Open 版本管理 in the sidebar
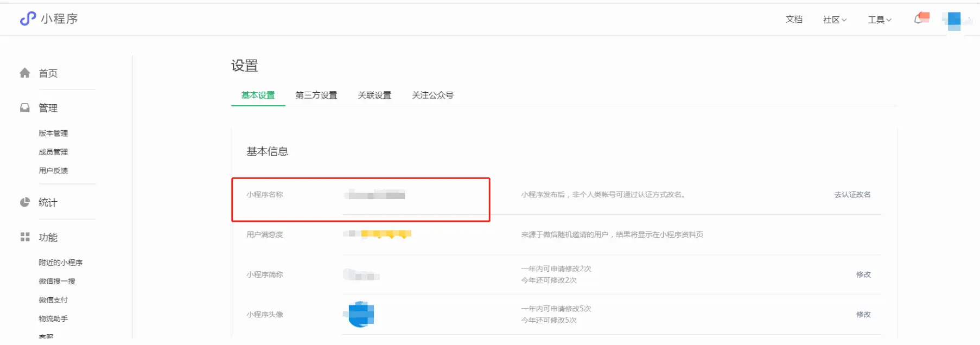 click(53, 133)
